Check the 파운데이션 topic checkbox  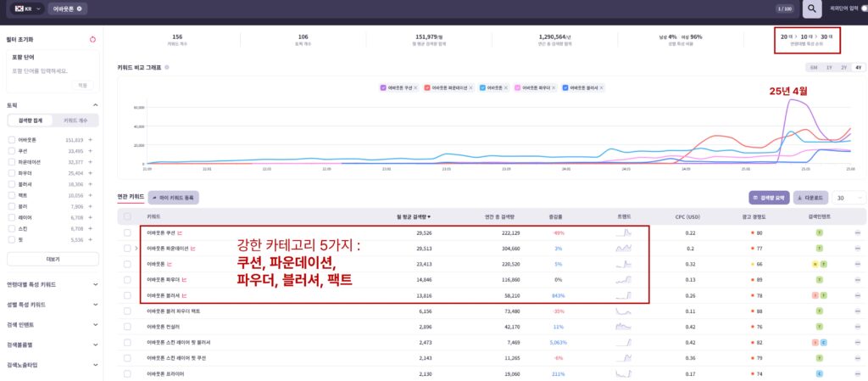pyautogui.click(x=11, y=161)
